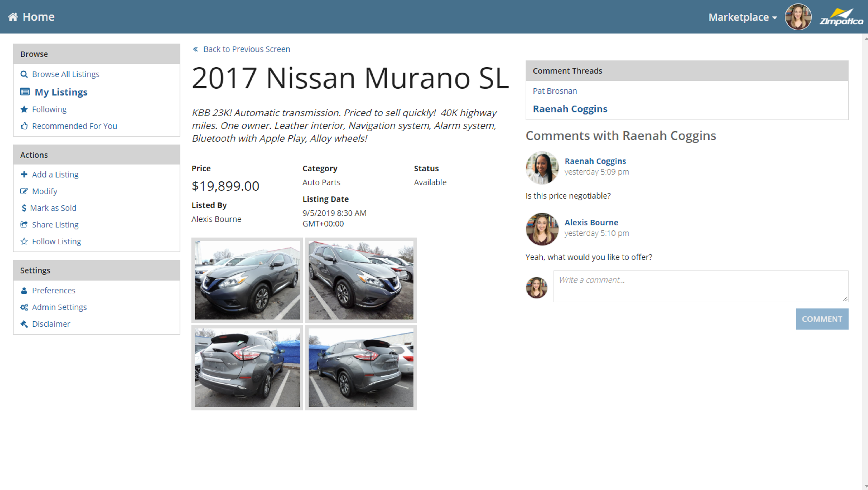Open the front-right car photo thumbnail
868x490 pixels.
[361, 280]
